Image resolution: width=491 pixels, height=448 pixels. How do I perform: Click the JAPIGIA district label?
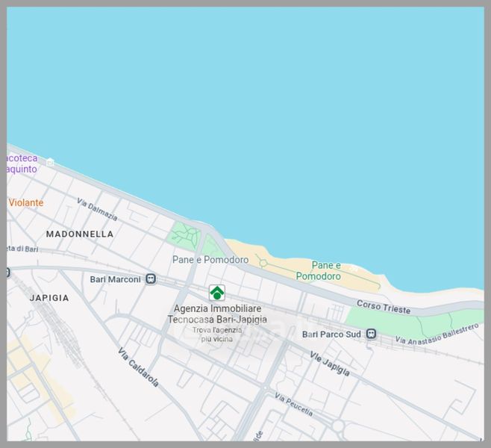49,297
